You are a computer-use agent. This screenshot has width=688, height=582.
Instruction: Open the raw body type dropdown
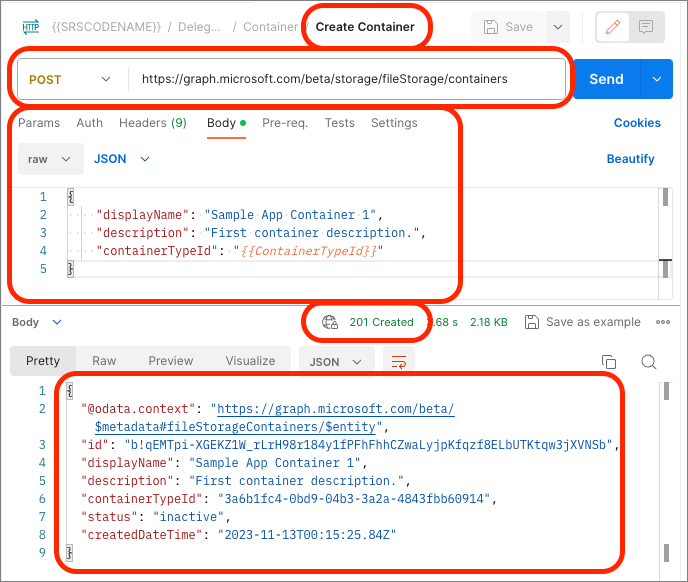pyautogui.click(x=50, y=159)
